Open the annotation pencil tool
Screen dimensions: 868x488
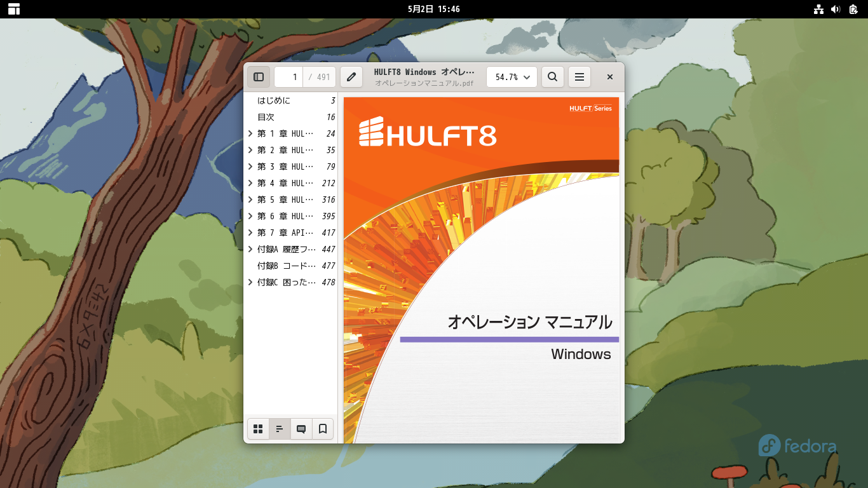tap(351, 77)
